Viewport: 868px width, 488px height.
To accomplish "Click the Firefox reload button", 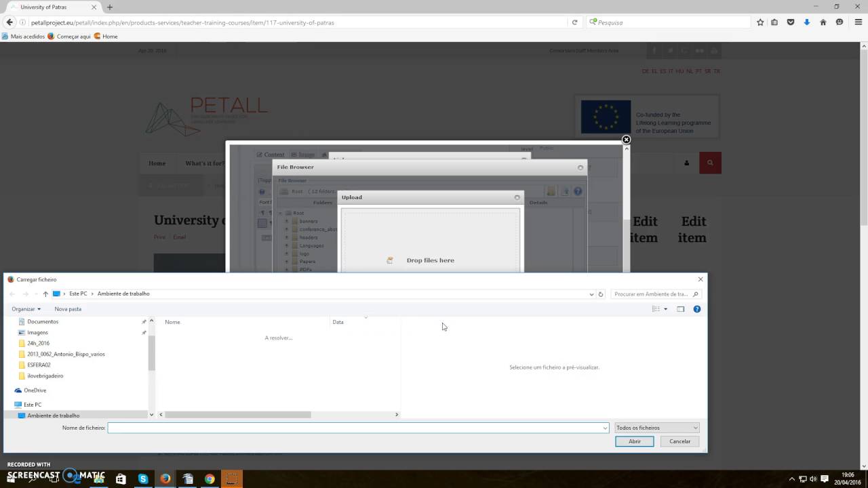I will tap(574, 22).
